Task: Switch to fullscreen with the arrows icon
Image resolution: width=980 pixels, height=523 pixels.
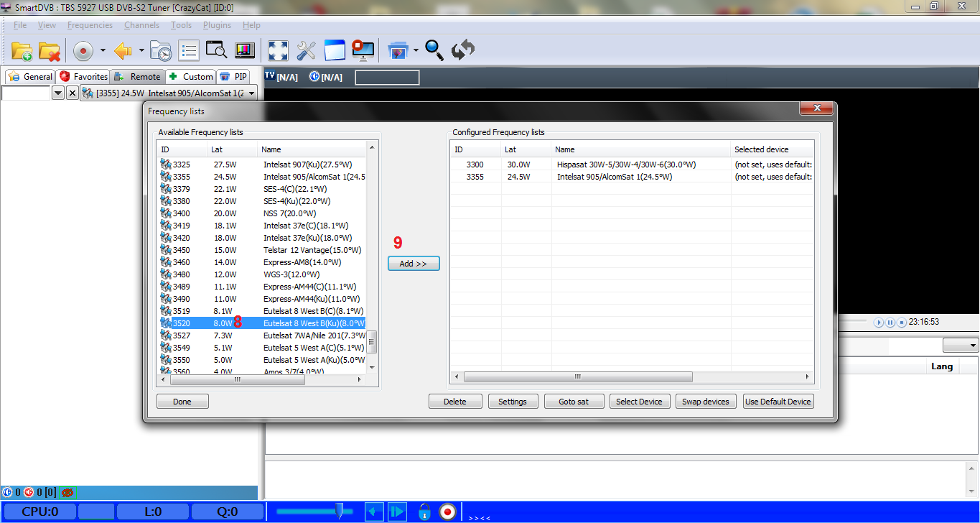Action: 278,50
